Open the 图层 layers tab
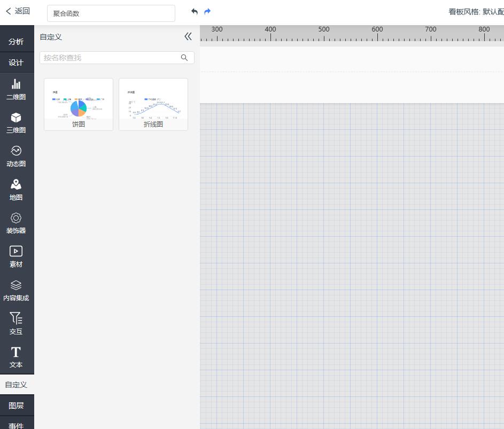 [16, 405]
